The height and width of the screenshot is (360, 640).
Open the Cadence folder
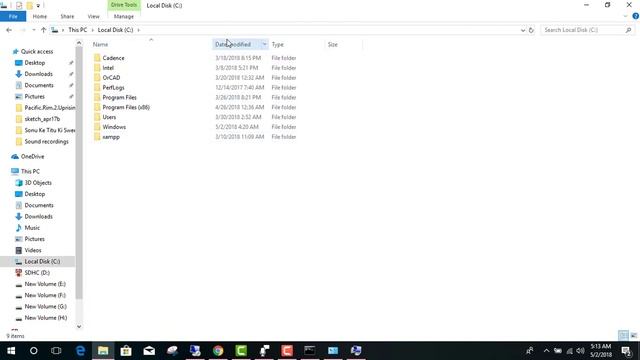113,58
